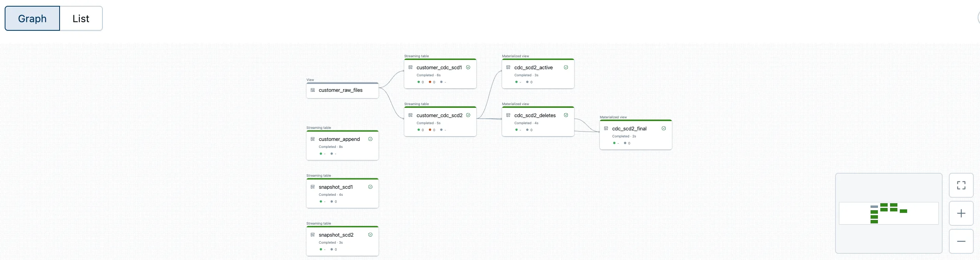Click the completed checkmark on customer_cdc_scd1
Image resolution: width=980 pixels, height=260 pixels.
[468, 67]
